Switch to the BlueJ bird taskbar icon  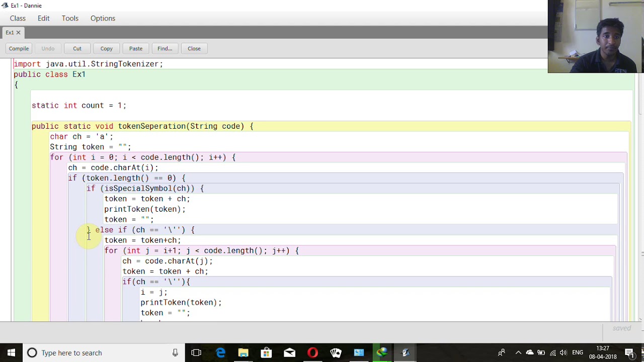coord(405,352)
